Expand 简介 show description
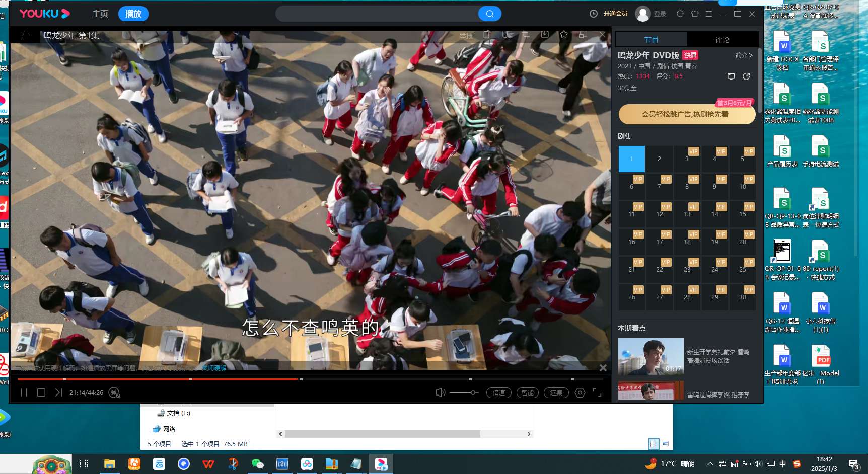868x474 pixels. click(744, 55)
